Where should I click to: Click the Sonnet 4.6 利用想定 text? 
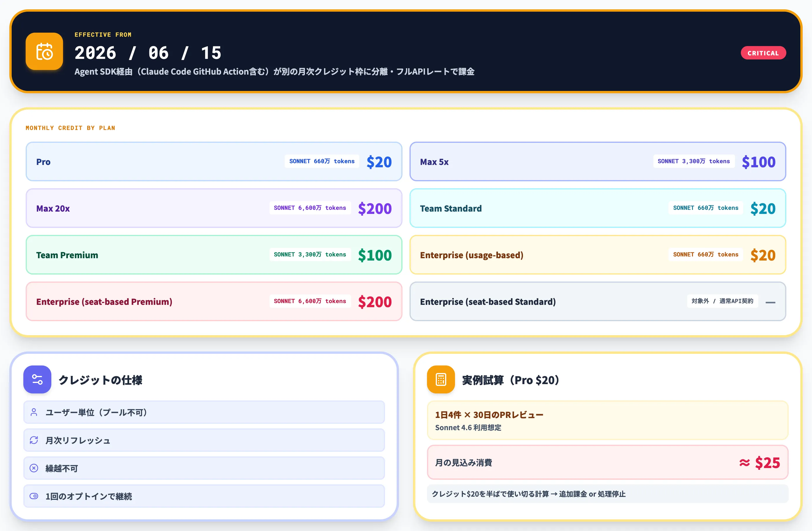pos(468,427)
